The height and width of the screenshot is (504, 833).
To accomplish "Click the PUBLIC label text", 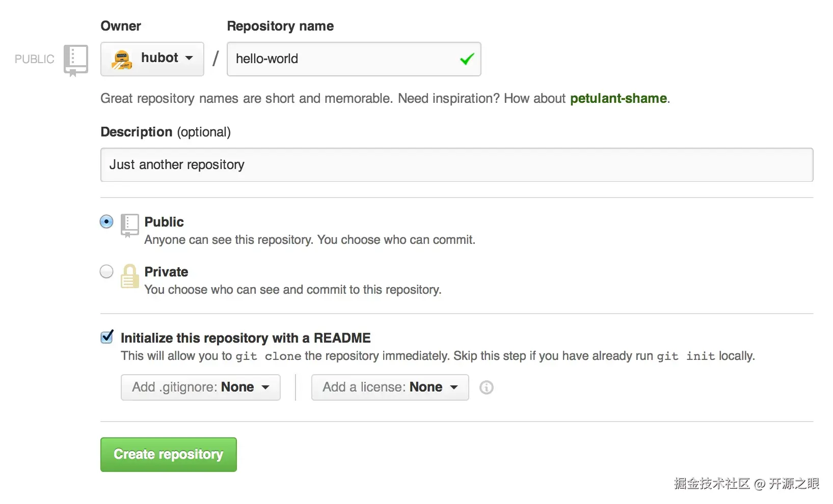I will tap(34, 59).
